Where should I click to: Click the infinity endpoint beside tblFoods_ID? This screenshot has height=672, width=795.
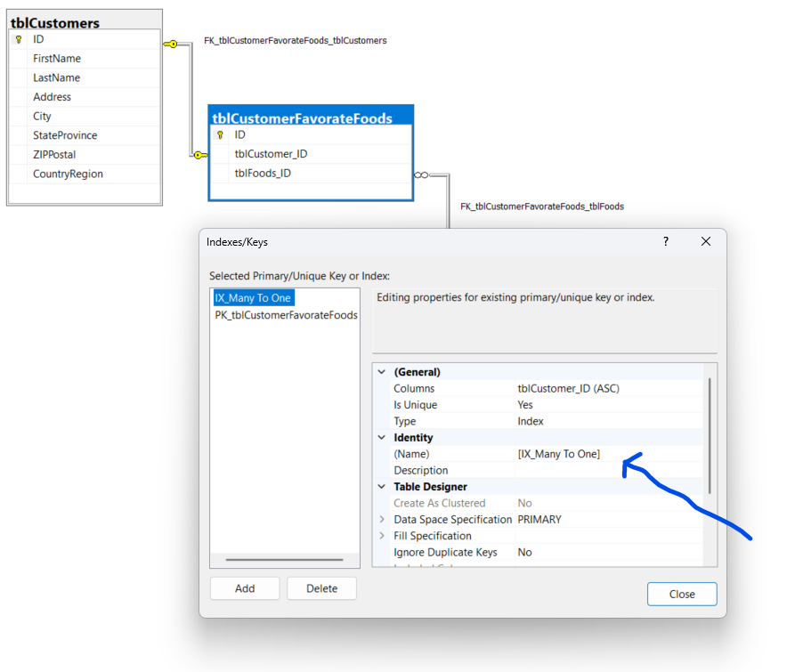[422, 174]
